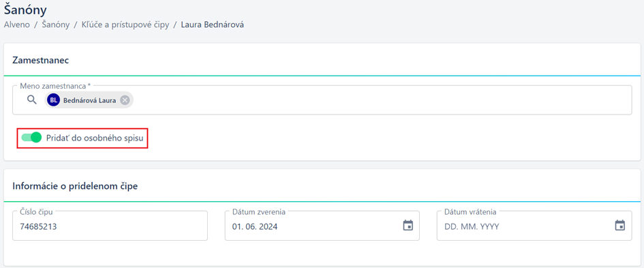Screen dimensions: 644x268
Task: Remove the Bednárová Laura chip via X icon
Action: tap(125, 100)
